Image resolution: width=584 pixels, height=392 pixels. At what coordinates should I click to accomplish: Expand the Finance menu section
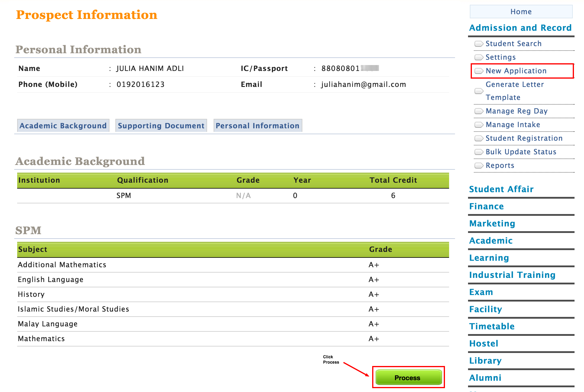486,206
